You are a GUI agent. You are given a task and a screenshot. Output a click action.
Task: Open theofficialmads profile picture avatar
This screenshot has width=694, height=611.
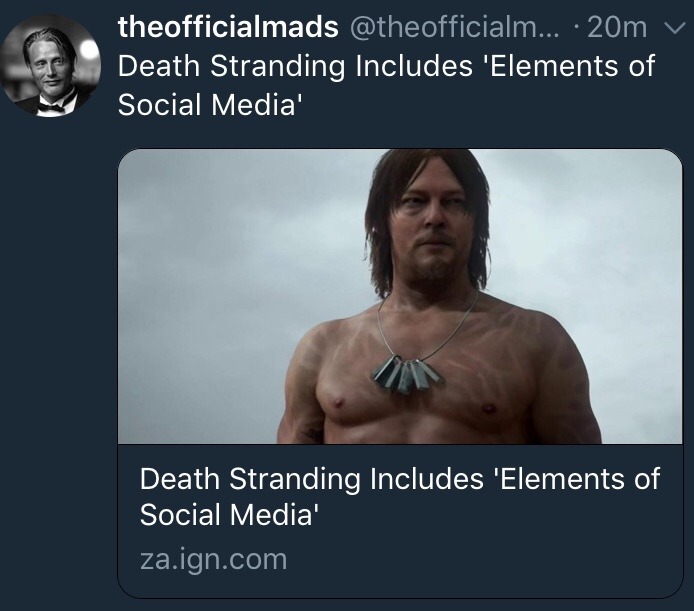click(51, 64)
